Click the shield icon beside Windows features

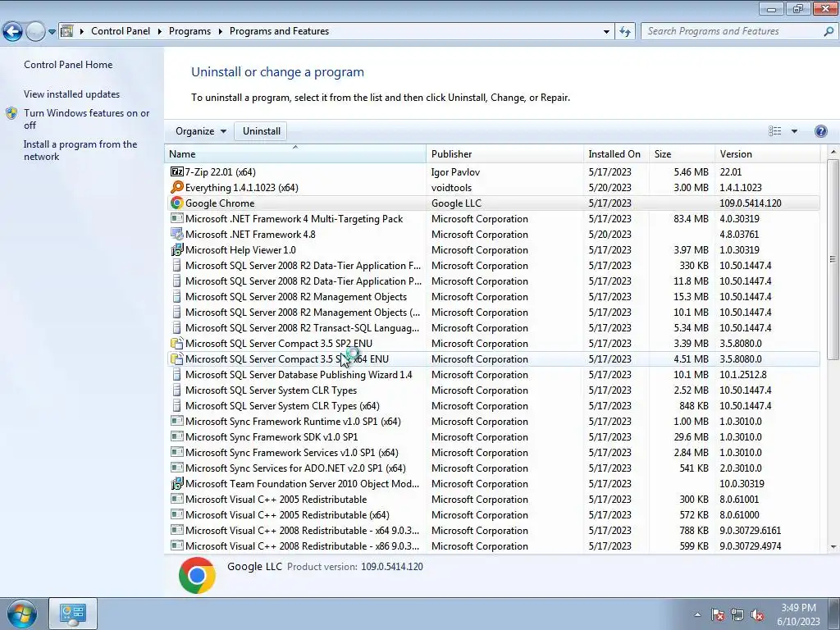point(11,113)
